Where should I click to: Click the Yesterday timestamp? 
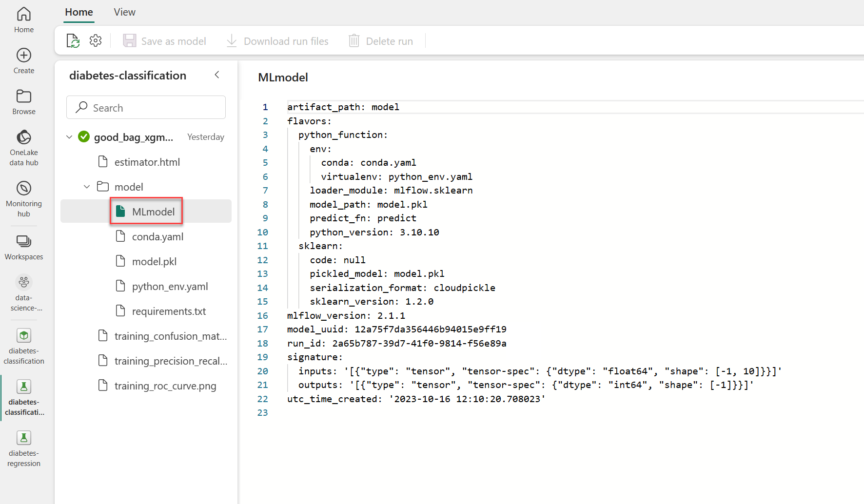(206, 137)
